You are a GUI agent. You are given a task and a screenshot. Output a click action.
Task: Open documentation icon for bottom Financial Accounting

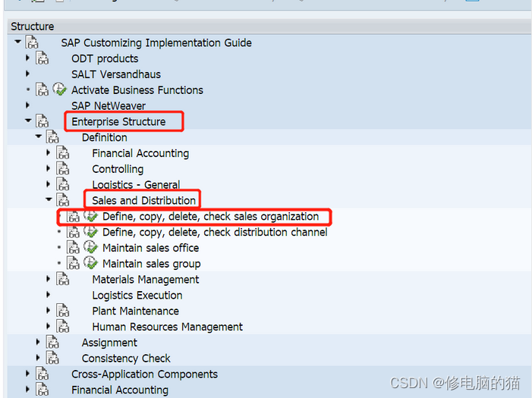pyautogui.click(x=42, y=389)
